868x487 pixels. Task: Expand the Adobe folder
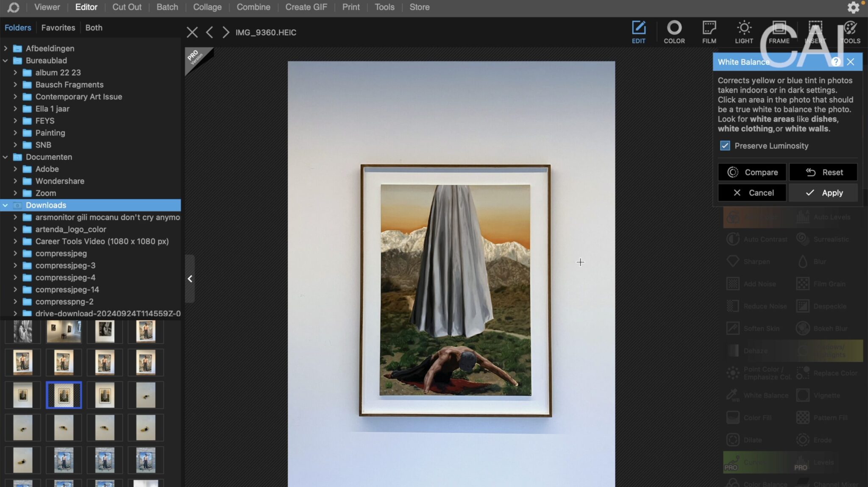(x=15, y=169)
